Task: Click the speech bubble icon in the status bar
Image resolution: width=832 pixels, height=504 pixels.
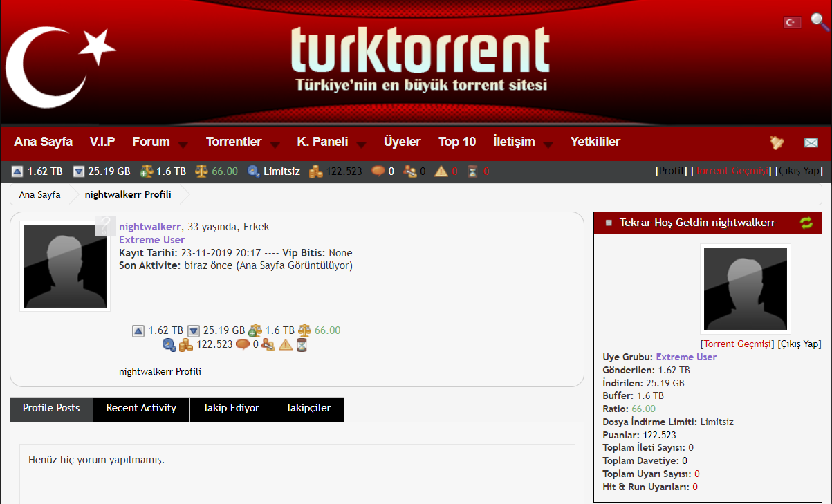Action: coord(378,171)
